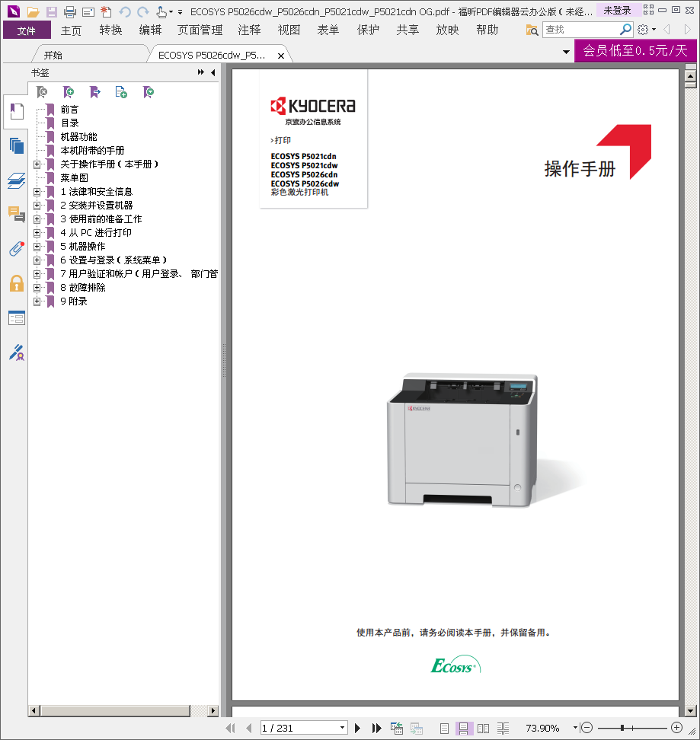Close the ECOSYS P5026cdw document tab
700x740 pixels.
tap(281, 56)
